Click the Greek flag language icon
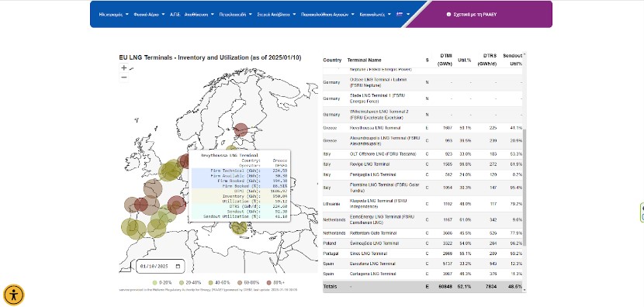This screenshot has width=644, height=307. point(400,15)
